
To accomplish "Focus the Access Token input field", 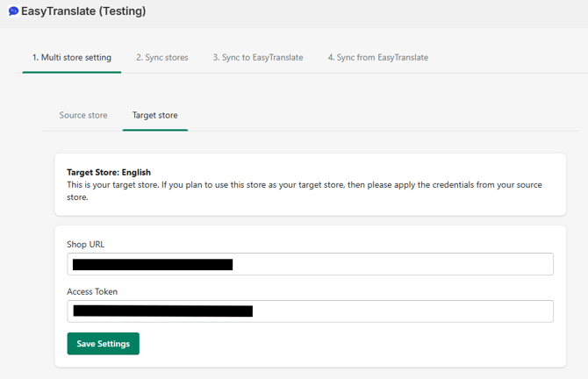I will [x=395, y=311].
